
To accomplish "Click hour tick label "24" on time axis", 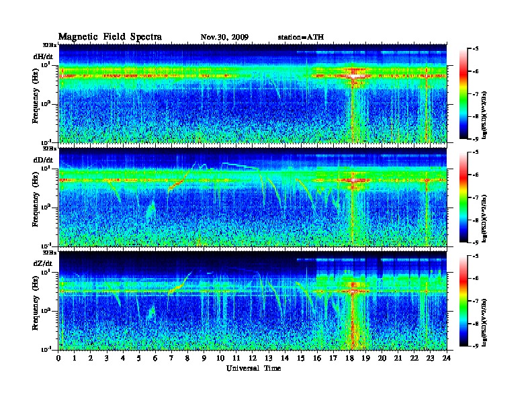I will pos(447,359).
